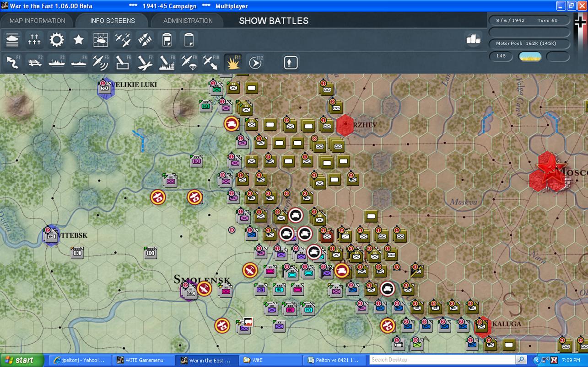Click the date and turn display
The image size is (588, 367).
pyautogui.click(x=529, y=21)
